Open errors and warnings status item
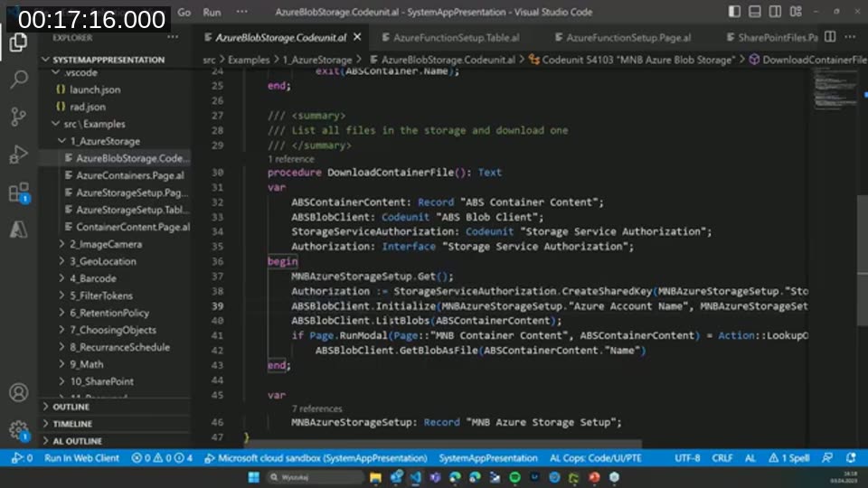868x488 pixels. click(x=162, y=458)
